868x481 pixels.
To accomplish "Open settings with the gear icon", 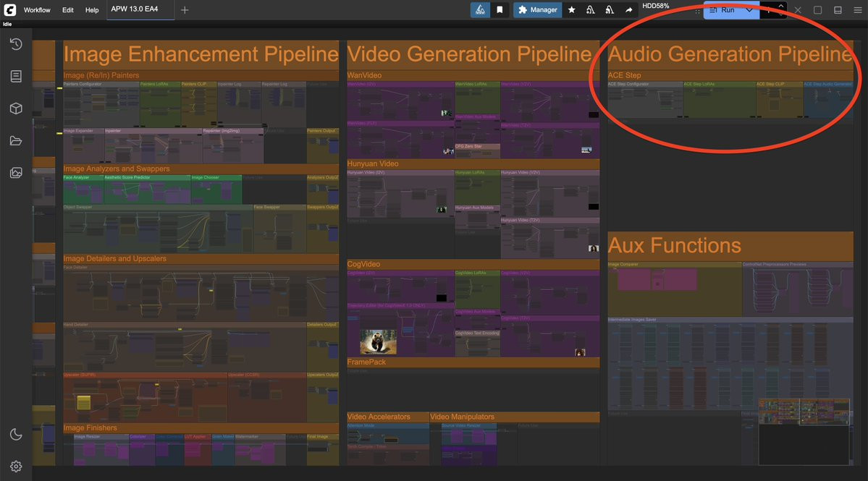I will [16, 467].
